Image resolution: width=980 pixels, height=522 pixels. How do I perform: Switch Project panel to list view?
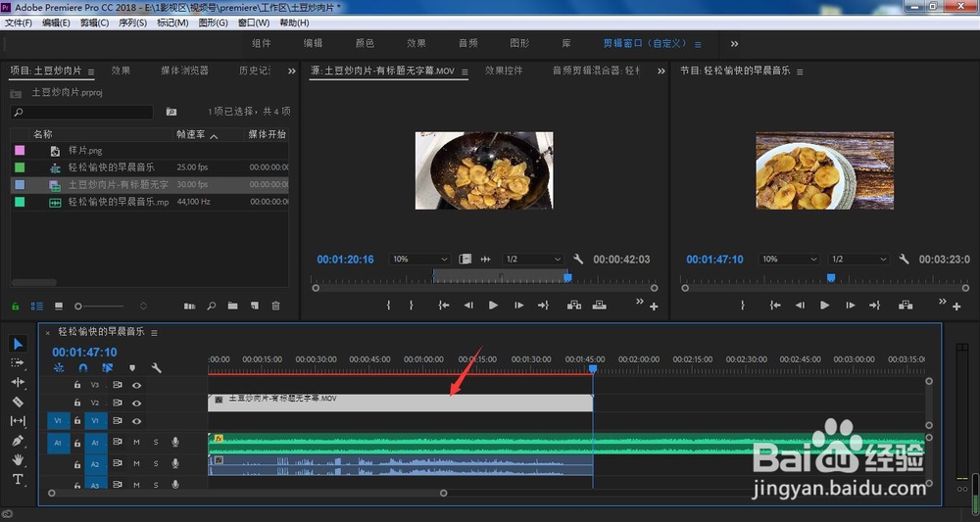(x=37, y=306)
